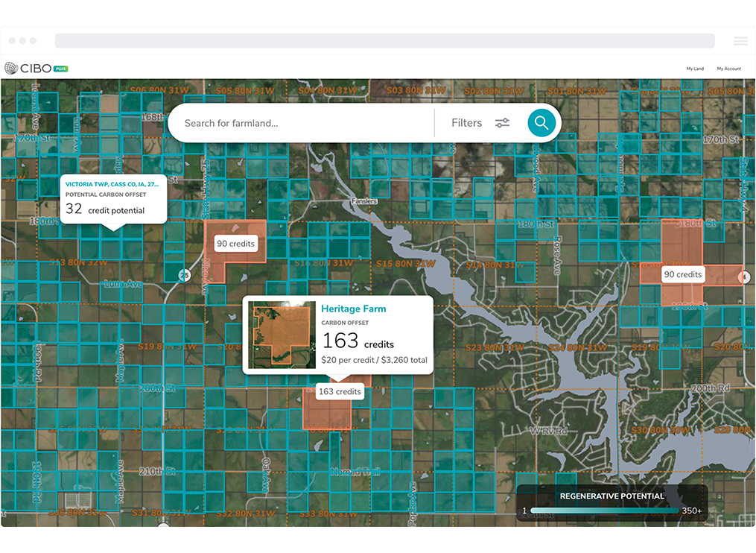Click the POTENTIAL CARBON OFFSET subtitle
The image size is (756, 553).
106,195
